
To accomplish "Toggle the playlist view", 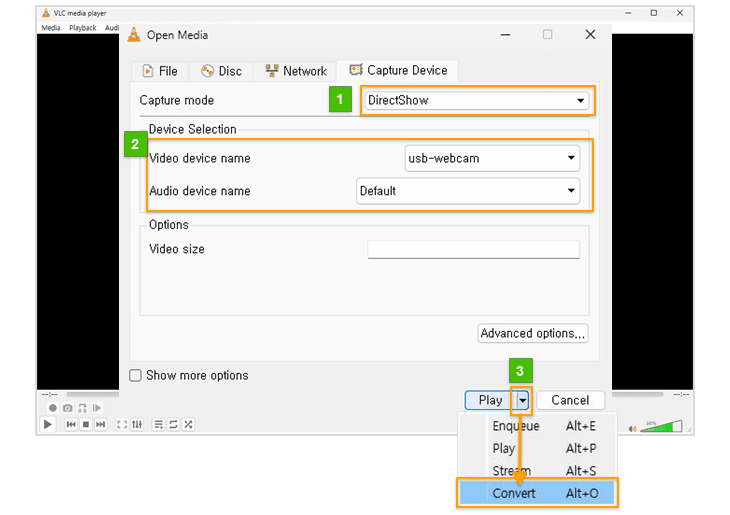I will point(158,424).
